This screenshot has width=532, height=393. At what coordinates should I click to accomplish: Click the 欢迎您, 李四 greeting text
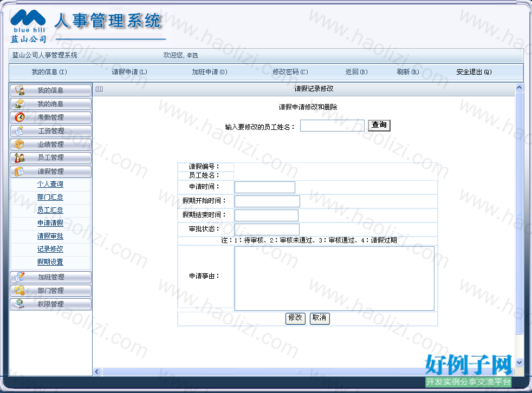click(180, 55)
